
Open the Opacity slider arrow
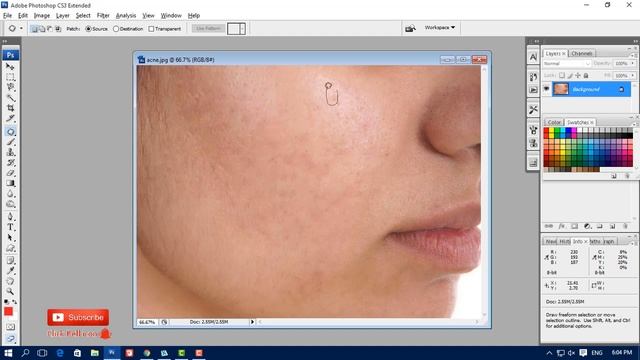pos(633,64)
